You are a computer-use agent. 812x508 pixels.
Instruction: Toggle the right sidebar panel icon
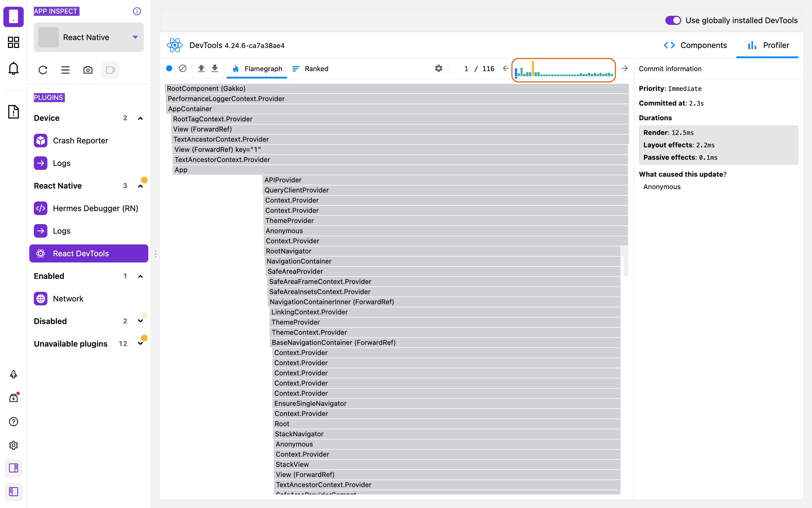[x=14, y=468]
